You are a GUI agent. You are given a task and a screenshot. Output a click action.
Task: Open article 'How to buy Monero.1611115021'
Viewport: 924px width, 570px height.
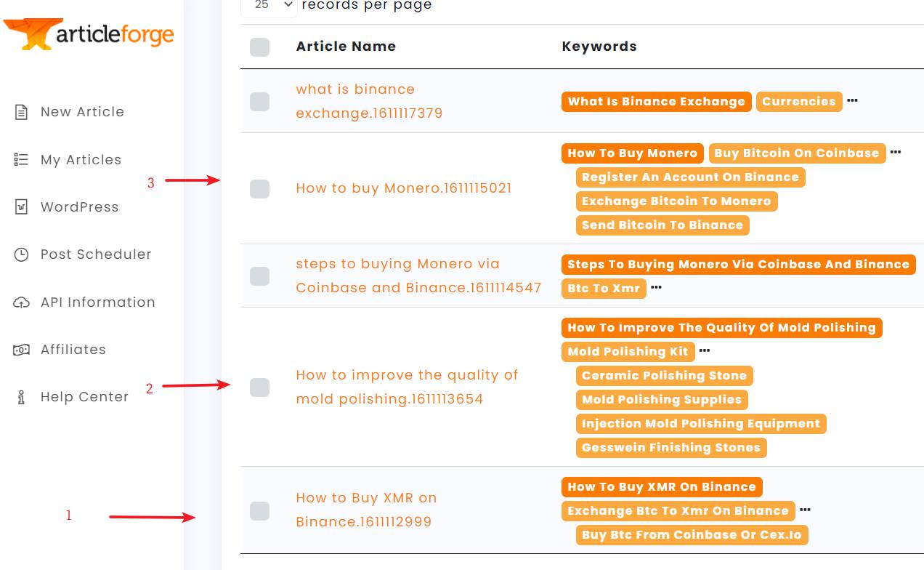(x=404, y=188)
